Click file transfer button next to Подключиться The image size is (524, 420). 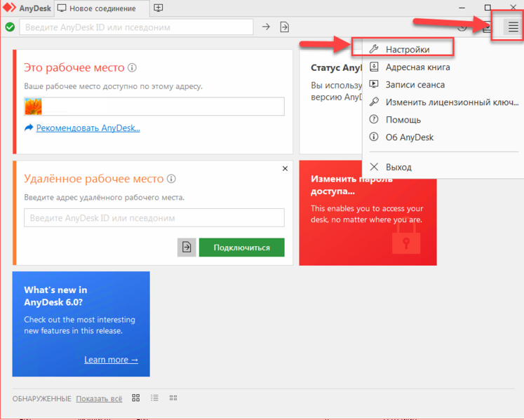187,248
